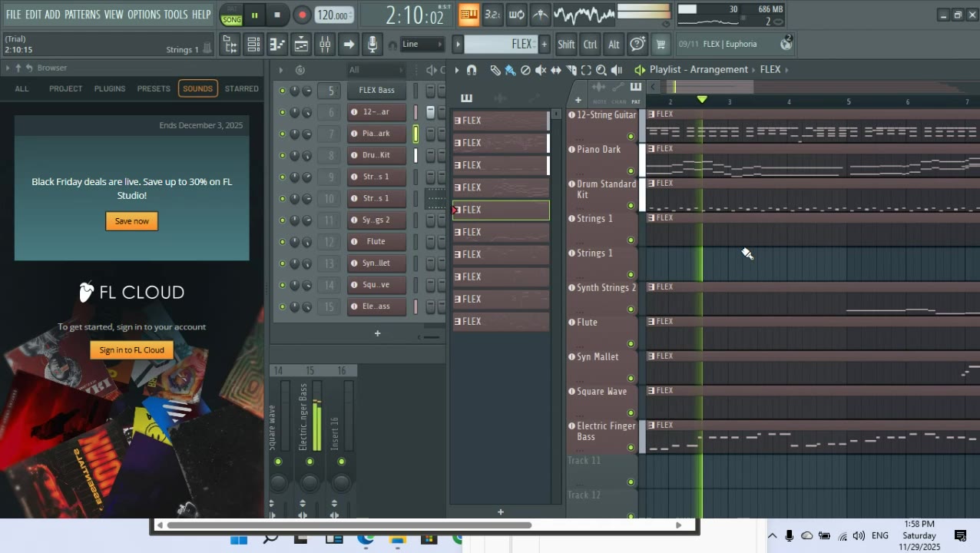980x553 pixels.
Task: Select the playlist Paint brush tool
Action: (x=510, y=70)
